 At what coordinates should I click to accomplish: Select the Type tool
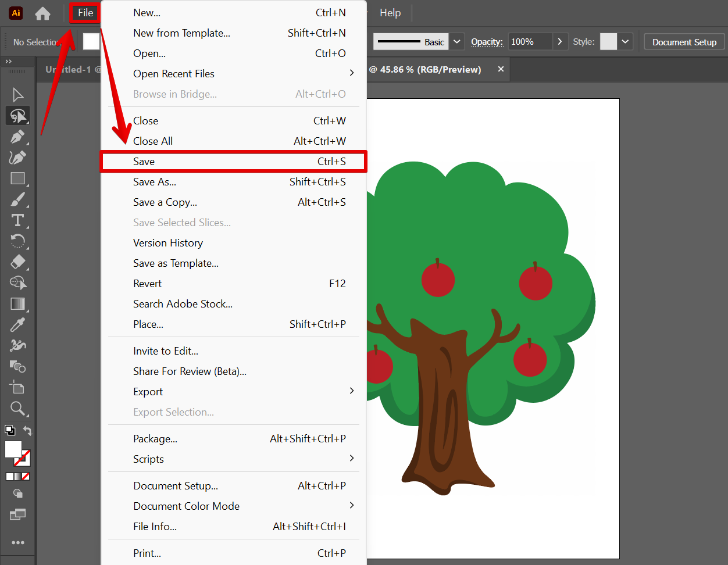(17, 220)
